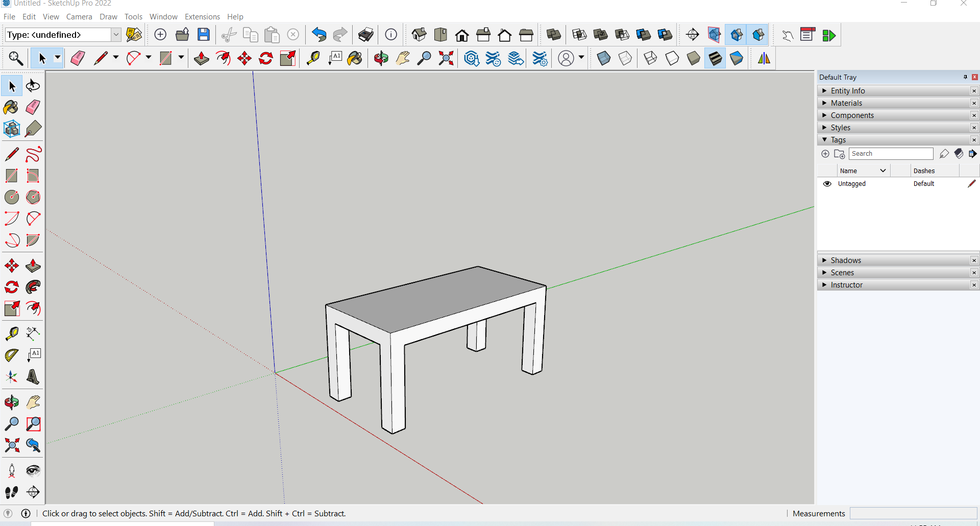Select the Eraser tool in left toolbar
Image resolution: width=980 pixels, height=526 pixels.
pos(33,107)
